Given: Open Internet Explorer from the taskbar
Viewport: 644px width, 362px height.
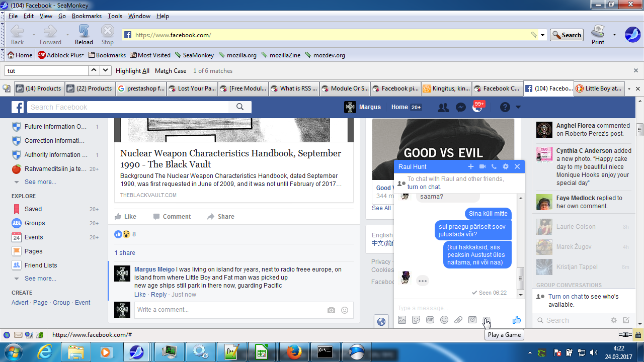Looking at the screenshot, I should (x=45, y=351).
